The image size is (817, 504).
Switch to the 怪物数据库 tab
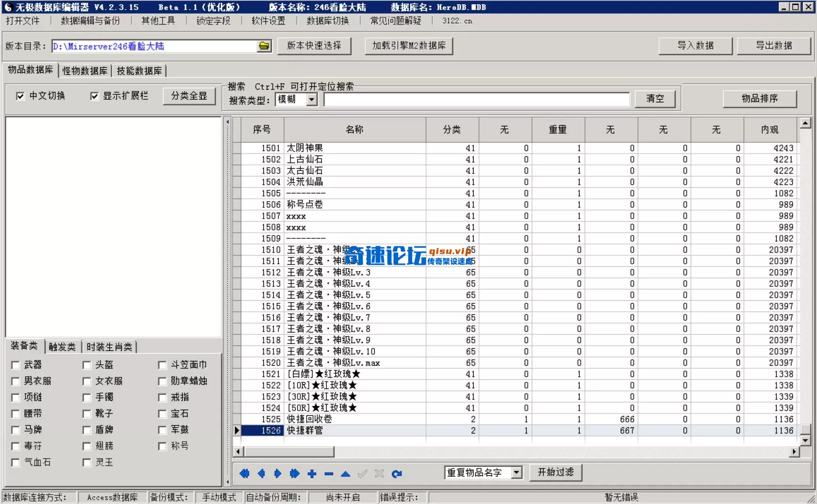click(85, 70)
